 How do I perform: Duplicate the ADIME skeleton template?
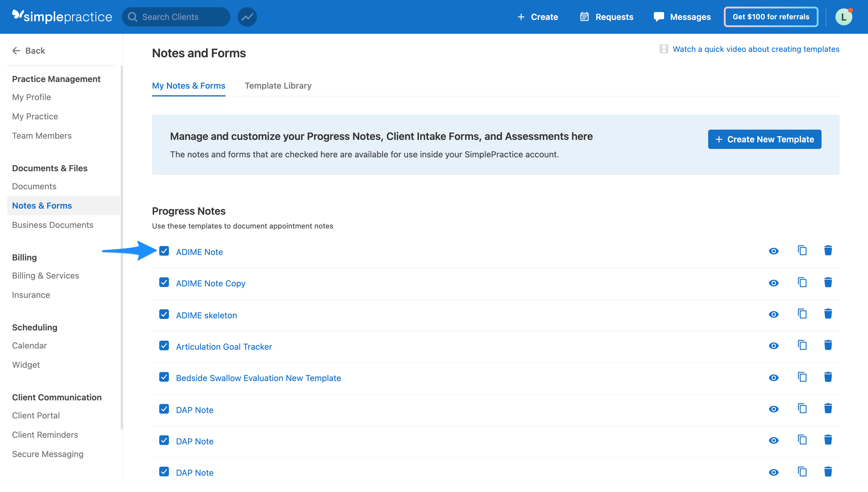coord(802,314)
